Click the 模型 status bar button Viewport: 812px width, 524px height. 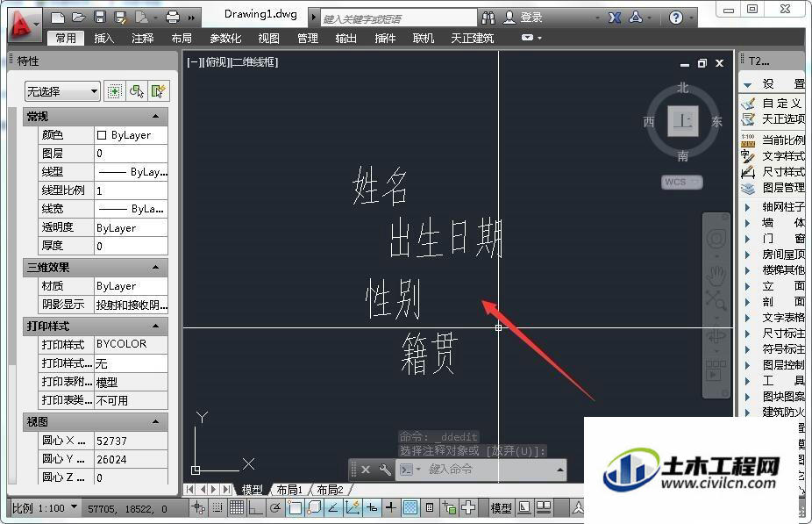pyautogui.click(x=501, y=508)
